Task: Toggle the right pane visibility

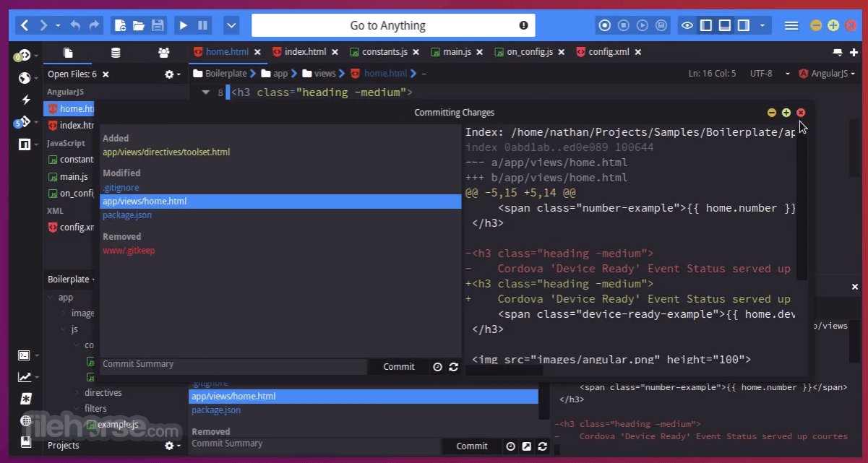Action: (x=743, y=25)
